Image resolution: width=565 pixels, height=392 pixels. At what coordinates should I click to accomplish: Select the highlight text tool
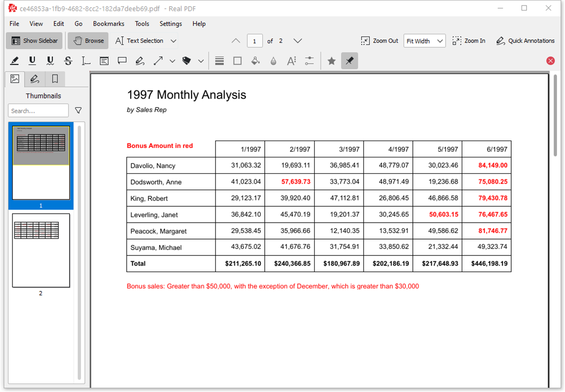click(14, 61)
